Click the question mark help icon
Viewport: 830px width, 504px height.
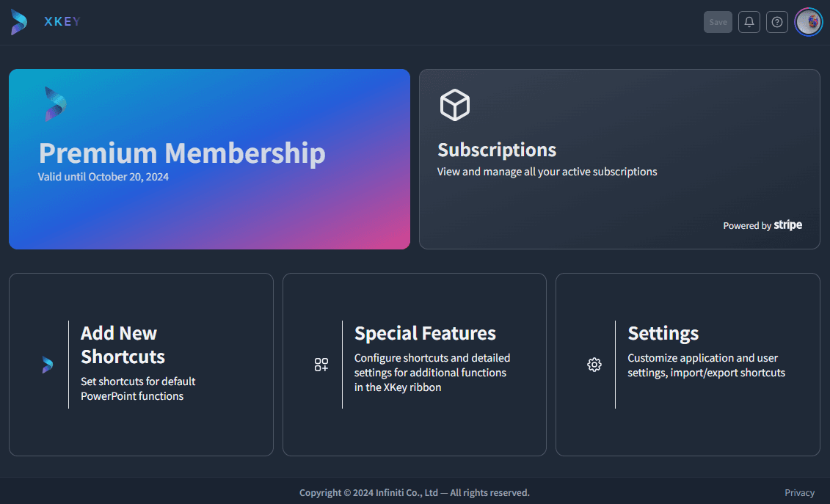pyautogui.click(x=776, y=22)
